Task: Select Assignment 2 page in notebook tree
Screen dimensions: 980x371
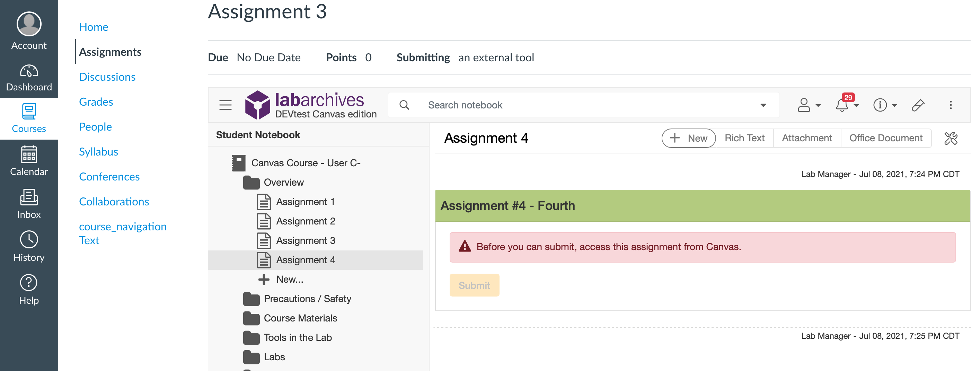Action: tap(305, 221)
